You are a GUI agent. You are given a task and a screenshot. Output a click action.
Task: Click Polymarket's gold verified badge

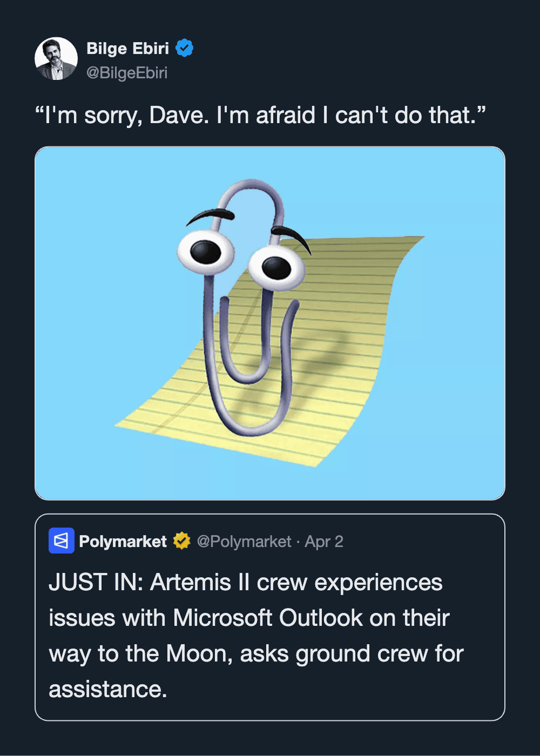click(x=182, y=541)
